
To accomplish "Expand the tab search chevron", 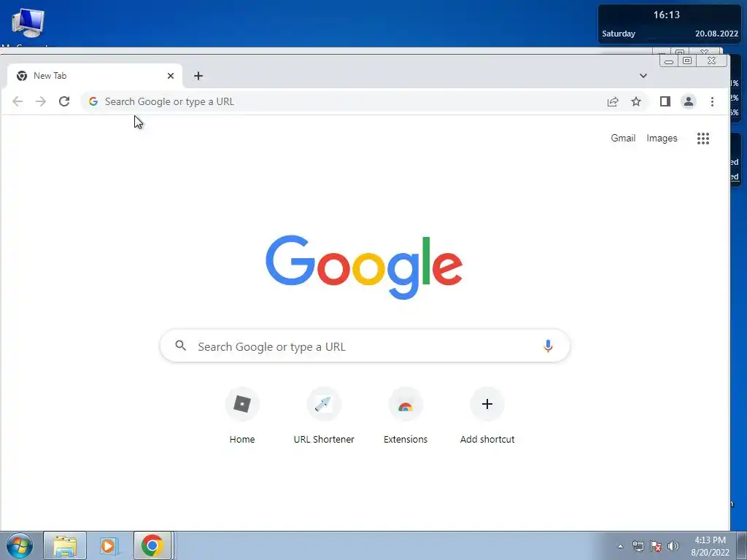I will pos(643,76).
